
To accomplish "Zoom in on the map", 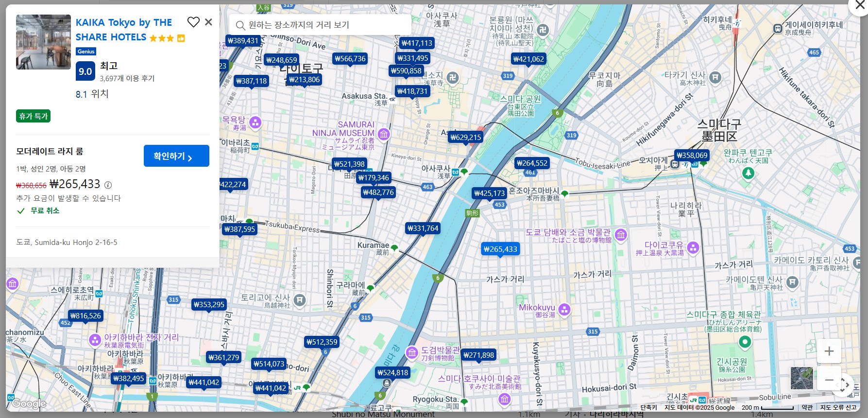I will [x=829, y=351].
